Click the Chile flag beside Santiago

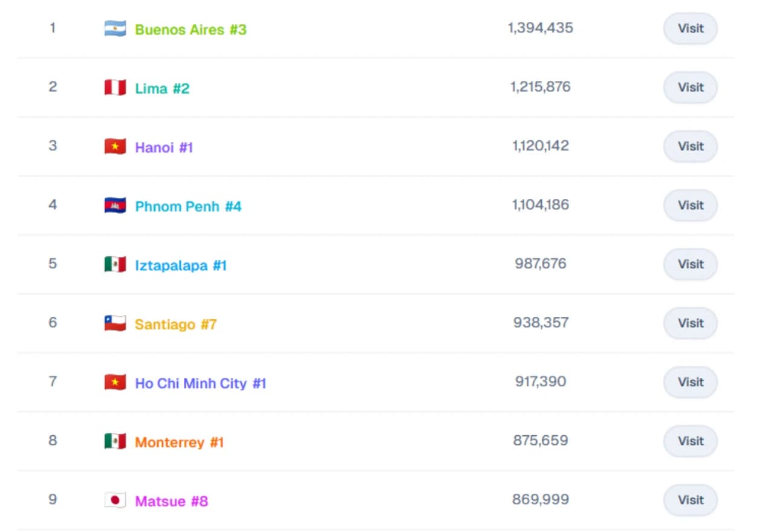pos(115,323)
